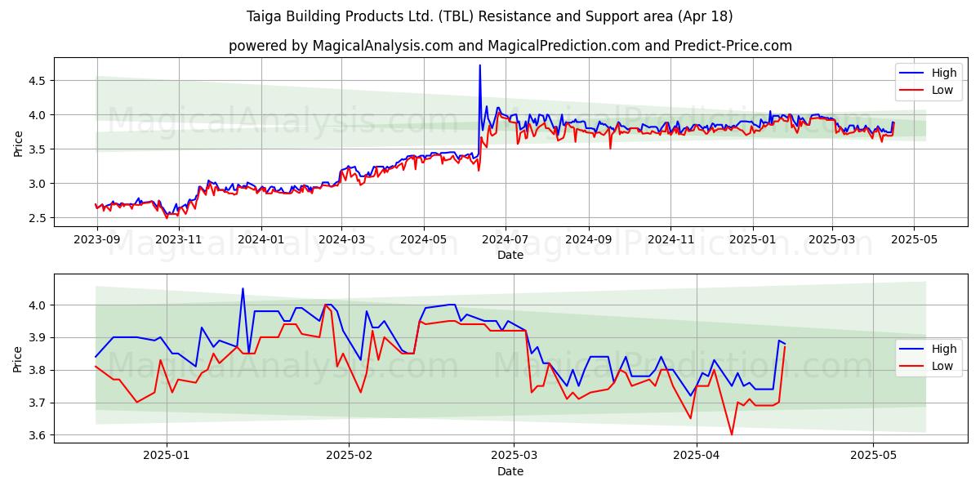
Task: Click the chart title mentioning Taiga Building Products
Action: [490, 16]
